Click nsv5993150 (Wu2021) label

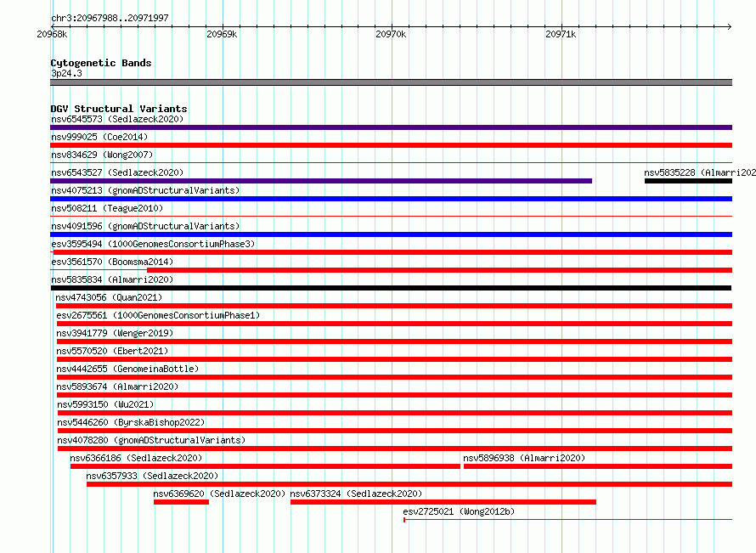pos(105,404)
